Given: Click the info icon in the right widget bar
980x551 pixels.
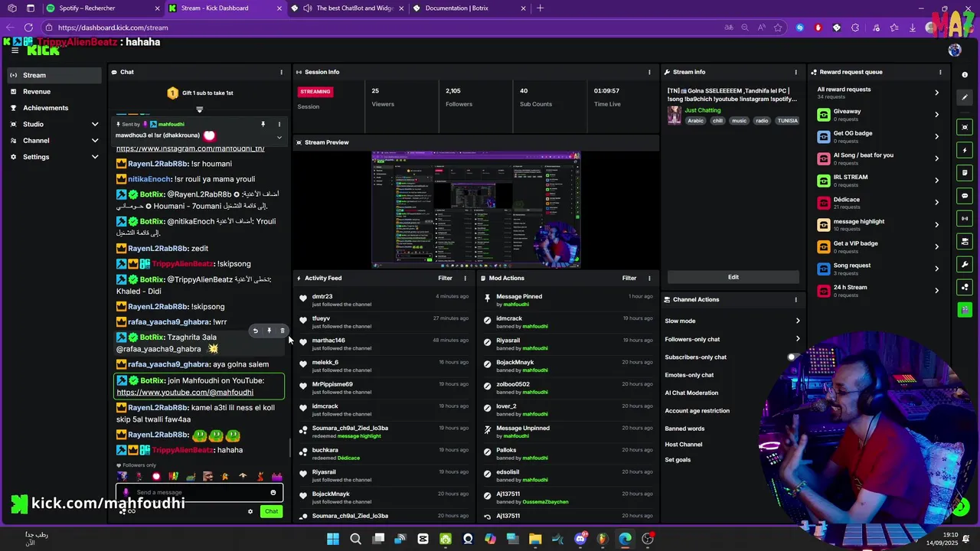Looking at the screenshot, I should coord(965,75).
